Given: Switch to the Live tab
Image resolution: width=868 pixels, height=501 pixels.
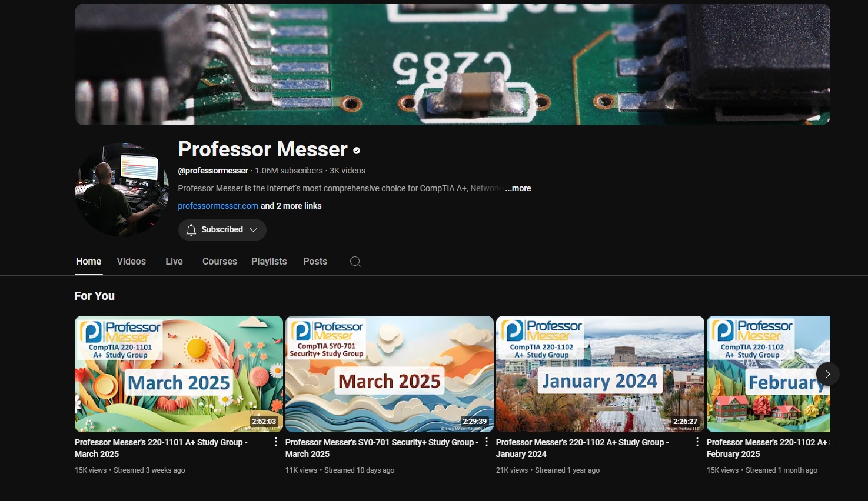Looking at the screenshot, I should pos(174,262).
